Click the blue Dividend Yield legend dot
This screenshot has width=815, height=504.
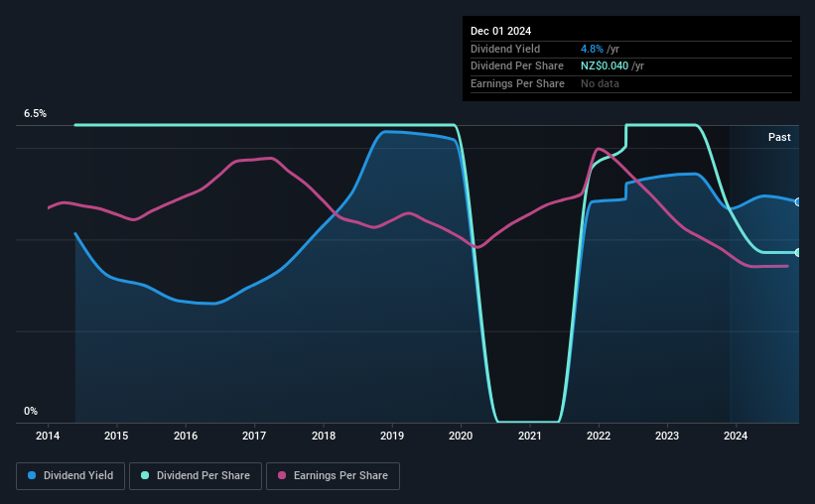pyautogui.click(x=32, y=475)
